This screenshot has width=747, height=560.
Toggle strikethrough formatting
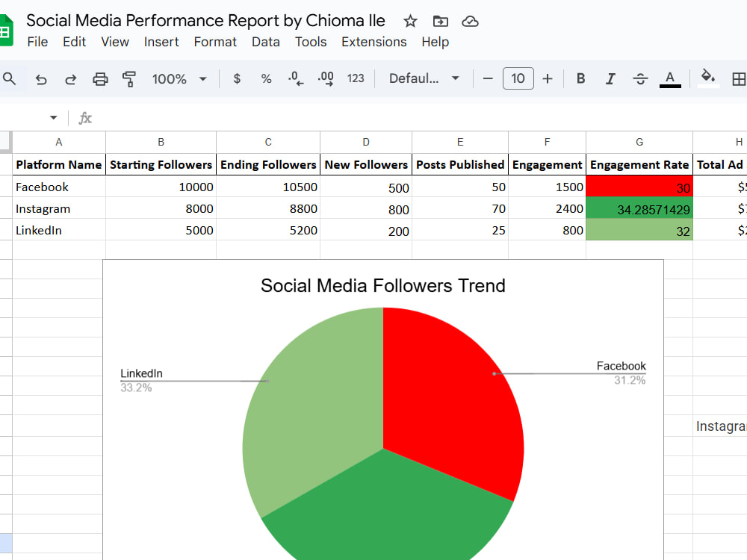(x=640, y=78)
